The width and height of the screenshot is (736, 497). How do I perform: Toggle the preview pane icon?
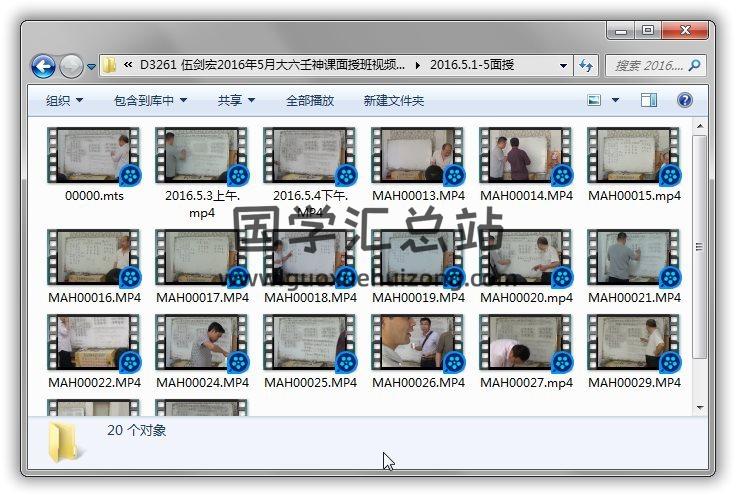coord(649,101)
